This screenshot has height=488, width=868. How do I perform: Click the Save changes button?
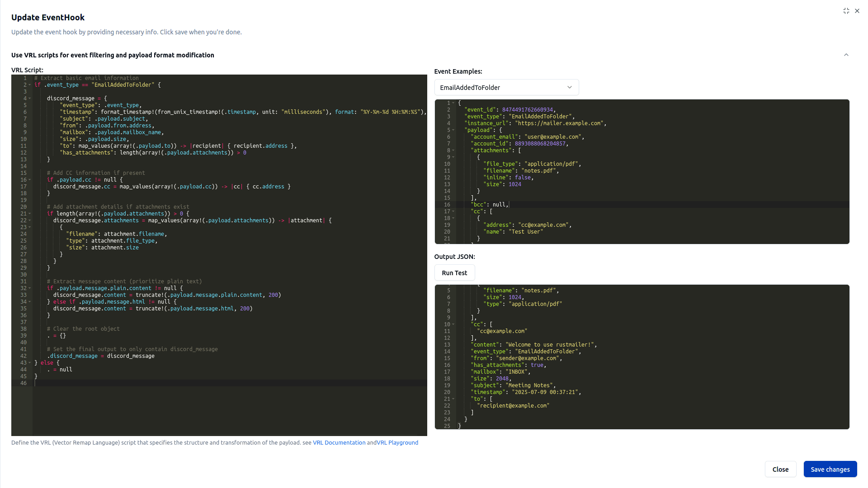pos(830,469)
